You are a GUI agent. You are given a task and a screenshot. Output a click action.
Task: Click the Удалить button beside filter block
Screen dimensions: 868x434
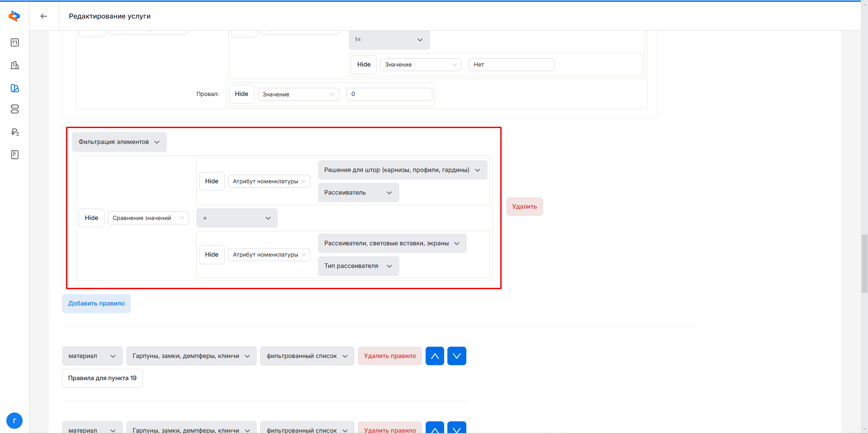(x=524, y=207)
